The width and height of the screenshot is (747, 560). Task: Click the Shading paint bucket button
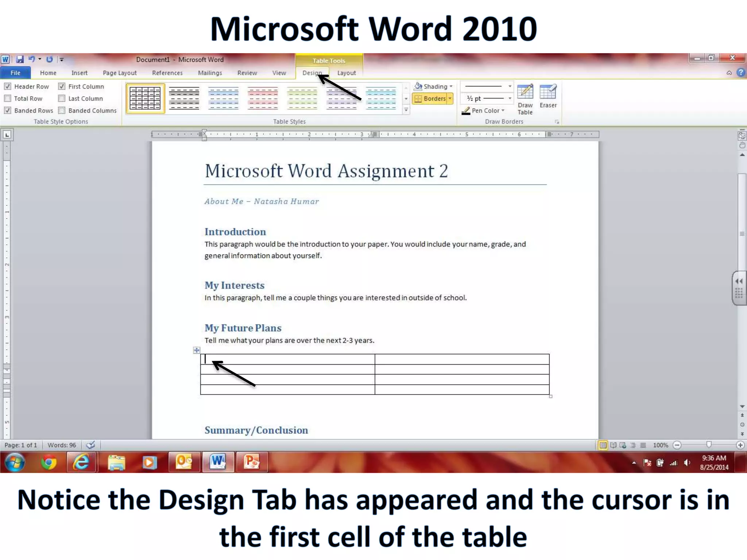433,86
